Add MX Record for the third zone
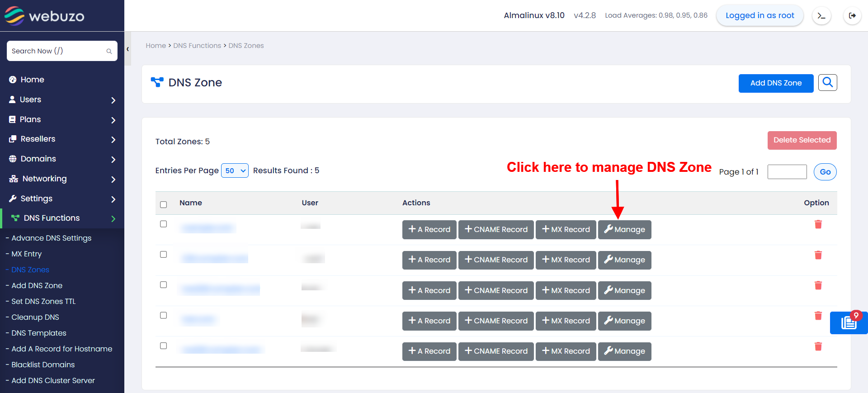The image size is (868, 393). [566, 290]
